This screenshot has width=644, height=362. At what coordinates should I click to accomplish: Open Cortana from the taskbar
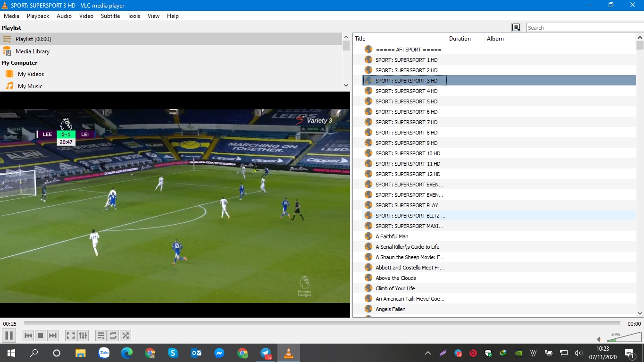(57, 353)
